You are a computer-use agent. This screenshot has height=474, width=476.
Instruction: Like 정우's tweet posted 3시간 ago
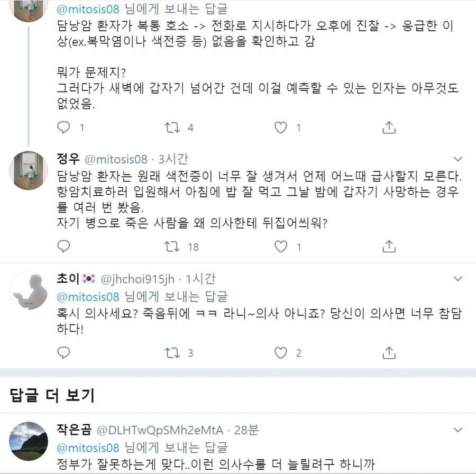(x=281, y=247)
